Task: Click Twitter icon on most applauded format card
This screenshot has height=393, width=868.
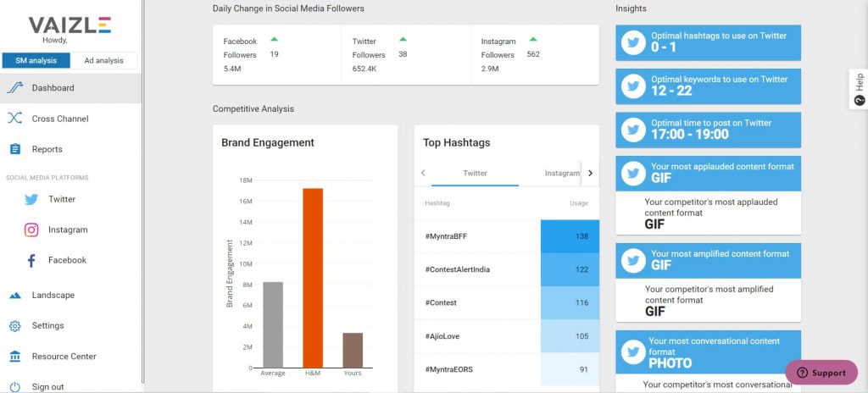Action: [633, 174]
